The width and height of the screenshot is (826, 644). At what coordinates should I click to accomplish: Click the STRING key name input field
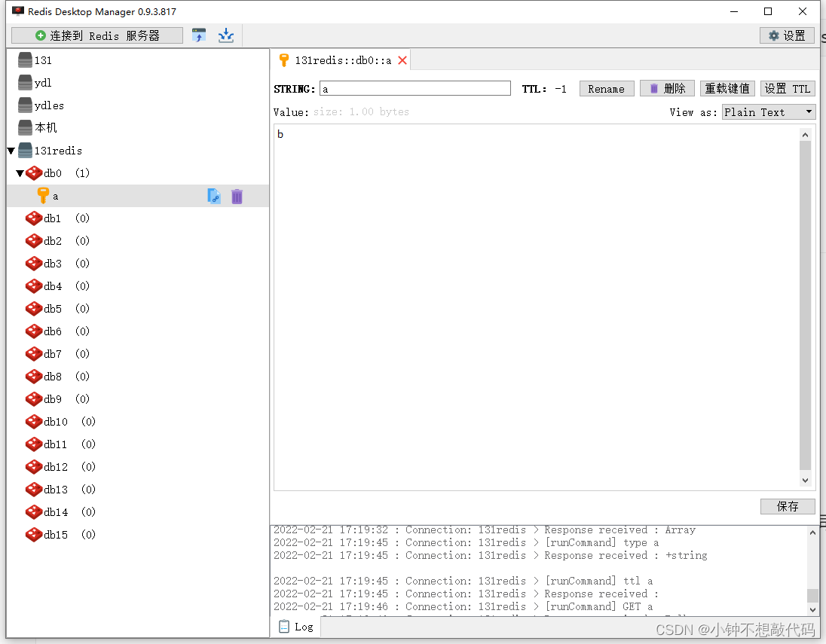[x=415, y=88]
